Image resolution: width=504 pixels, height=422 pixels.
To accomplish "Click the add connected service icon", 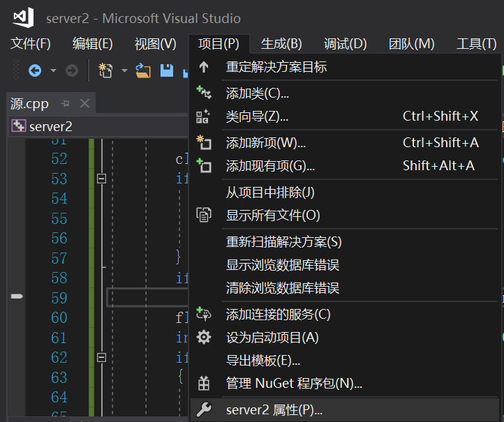I will point(204,314).
